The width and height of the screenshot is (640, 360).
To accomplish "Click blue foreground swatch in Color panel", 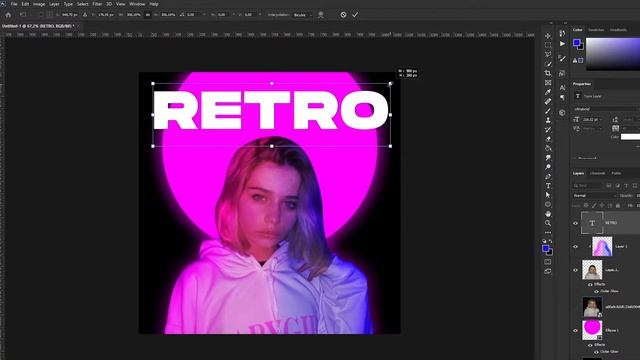I will click(x=576, y=42).
